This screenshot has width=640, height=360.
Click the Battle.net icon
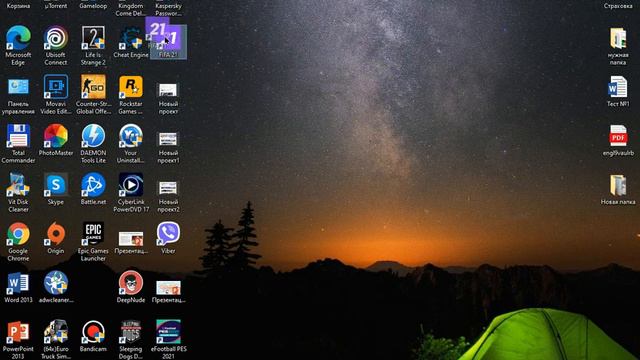tap(93, 189)
